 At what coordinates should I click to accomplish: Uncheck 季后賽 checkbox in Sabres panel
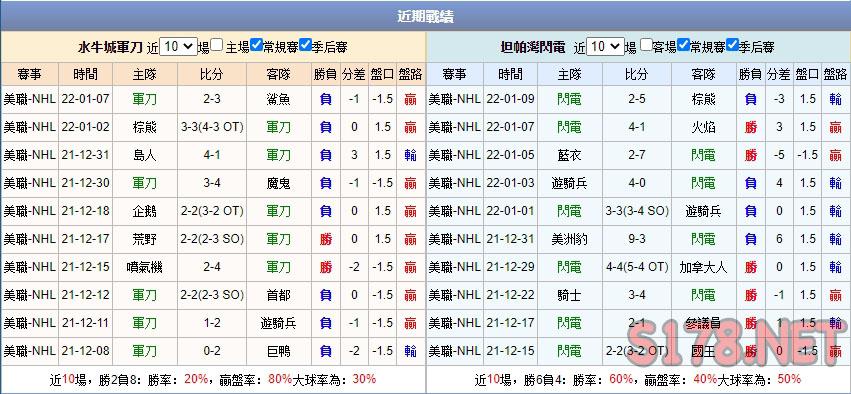click(x=305, y=45)
